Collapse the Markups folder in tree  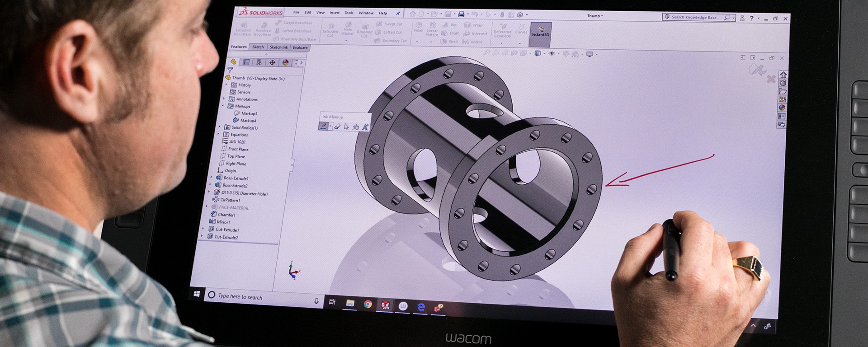pyautogui.click(x=223, y=106)
